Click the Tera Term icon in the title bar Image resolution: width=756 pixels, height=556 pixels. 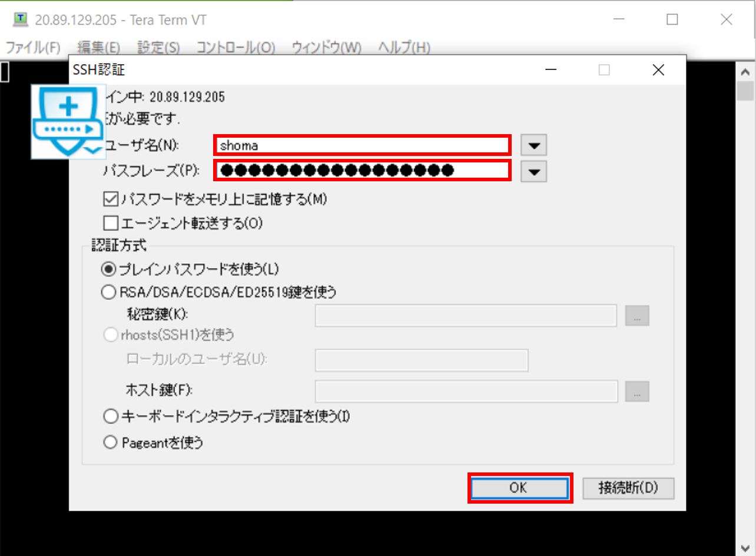(19, 19)
